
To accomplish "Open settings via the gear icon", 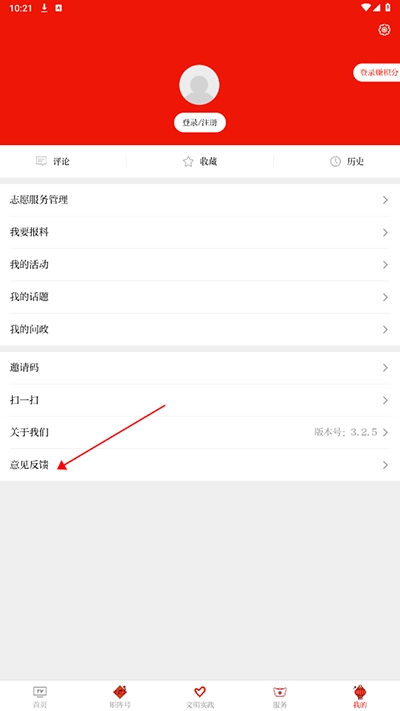I will (x=384, y=30).
